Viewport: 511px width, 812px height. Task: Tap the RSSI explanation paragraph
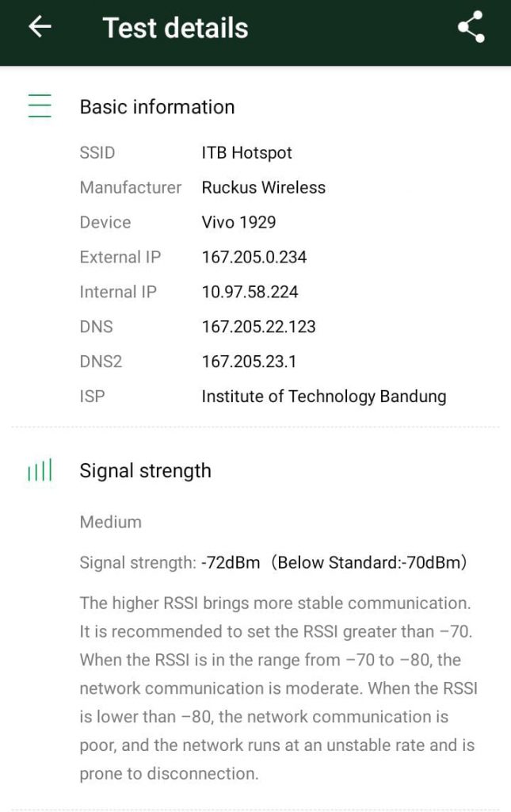tap(279, 688)
